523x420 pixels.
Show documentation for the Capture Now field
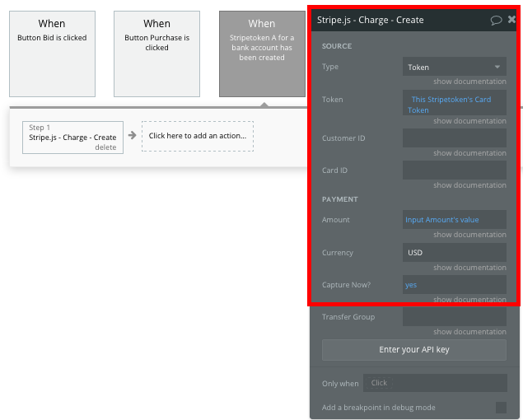pos(469,300)
